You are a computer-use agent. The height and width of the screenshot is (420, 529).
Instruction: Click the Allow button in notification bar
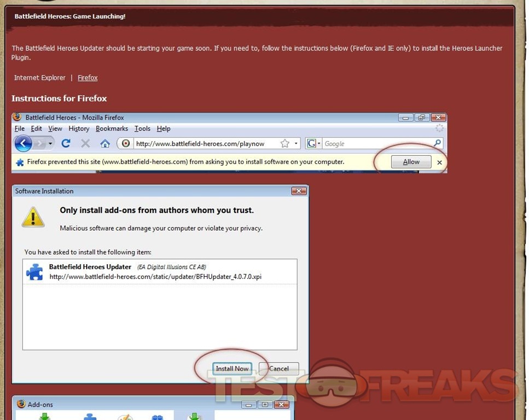coord(411,162)
